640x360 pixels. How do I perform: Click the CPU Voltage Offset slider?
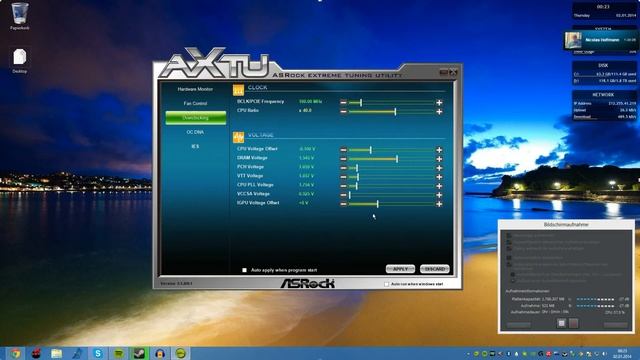391,150
